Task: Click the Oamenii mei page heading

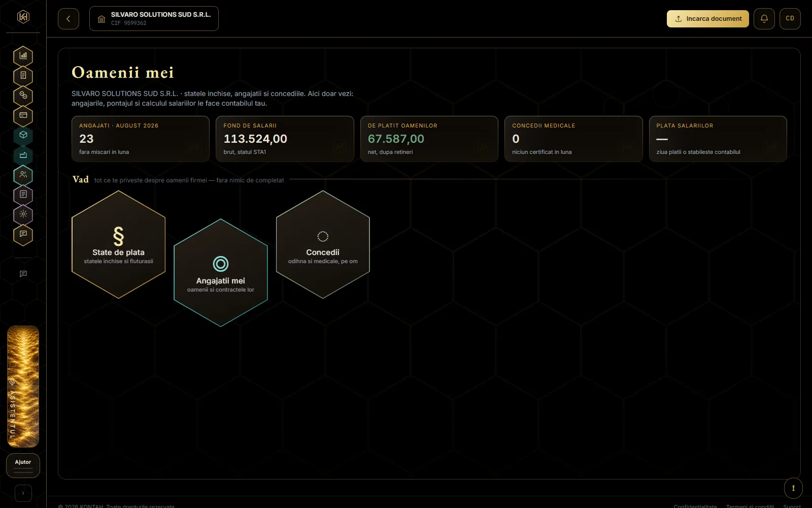Action: pos(123,73)
